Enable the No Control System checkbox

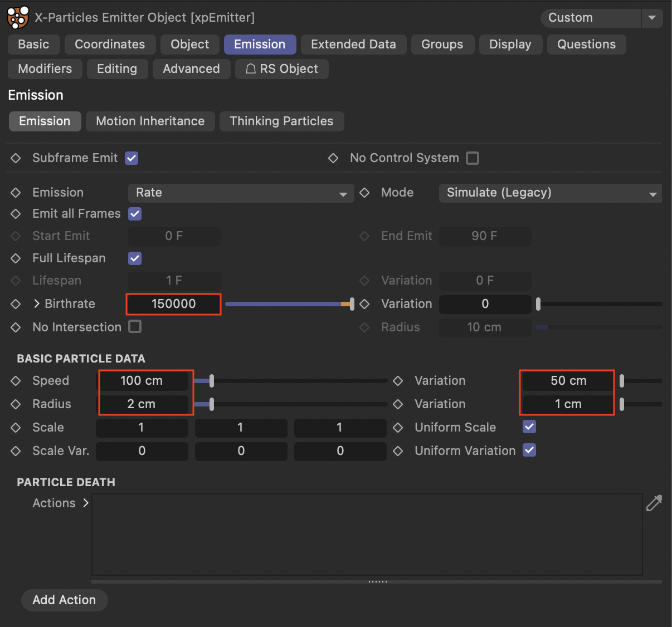point(473,158)
